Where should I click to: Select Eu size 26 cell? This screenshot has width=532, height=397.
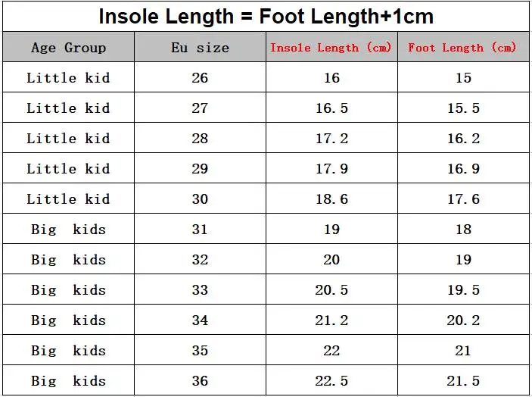coord(200,78)
